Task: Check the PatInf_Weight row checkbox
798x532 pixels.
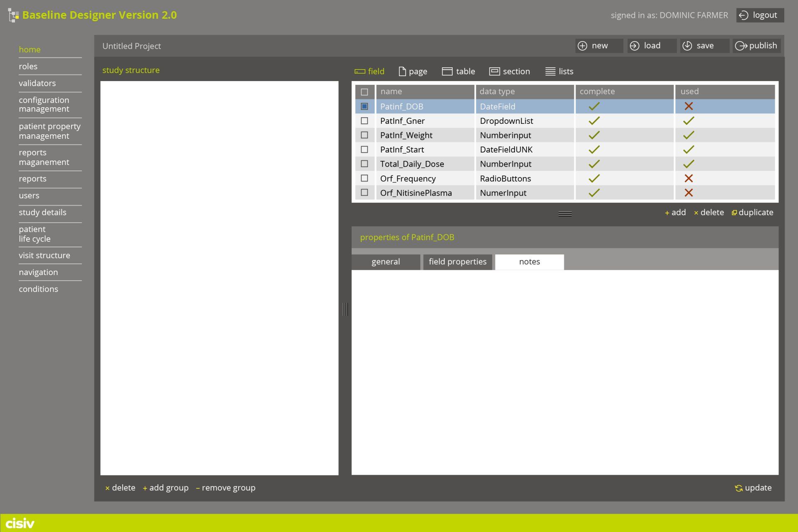Action: (x=365, y=135)
